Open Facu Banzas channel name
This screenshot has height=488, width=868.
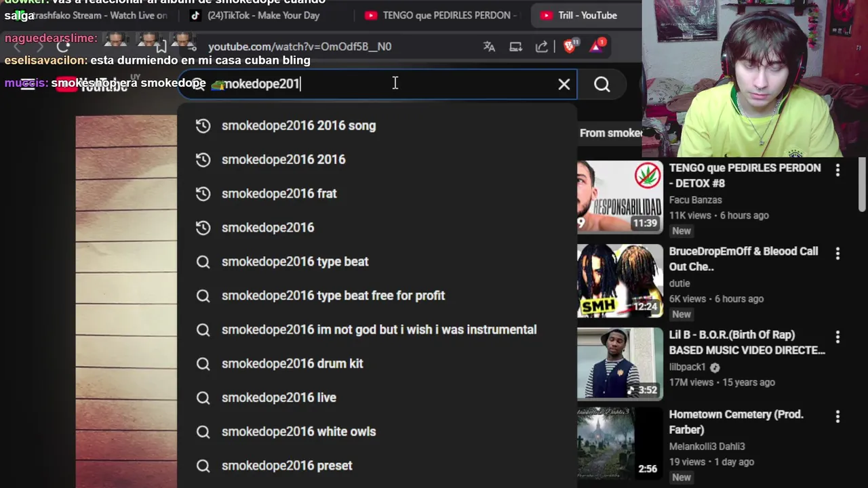(x=695, y=200)
